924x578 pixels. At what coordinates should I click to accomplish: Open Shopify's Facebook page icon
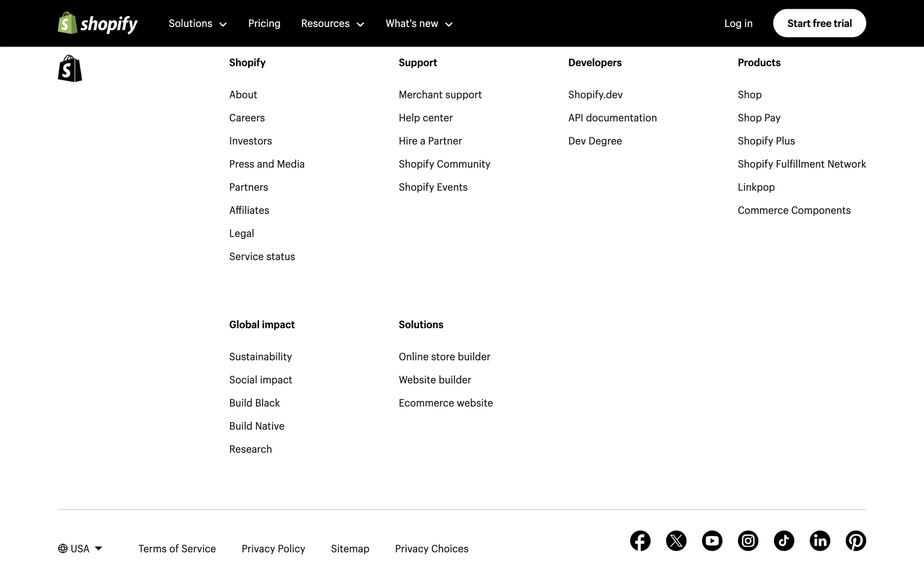click(640, 541)
